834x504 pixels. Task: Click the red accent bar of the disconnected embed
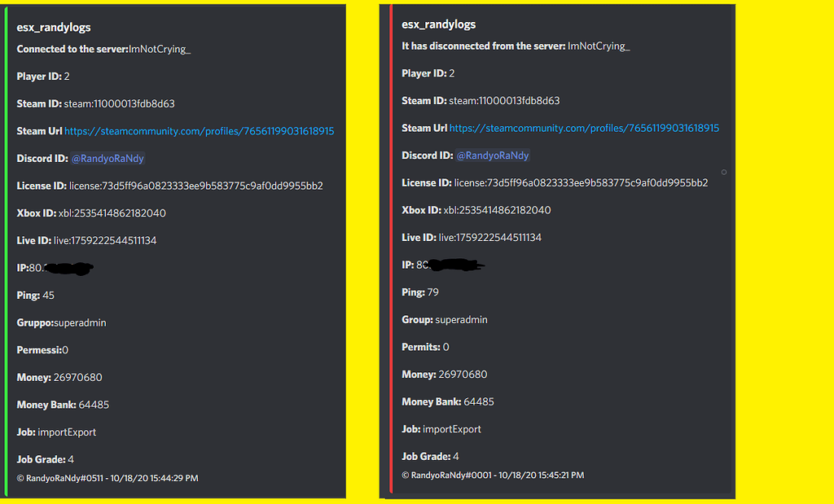coord(391,244)
